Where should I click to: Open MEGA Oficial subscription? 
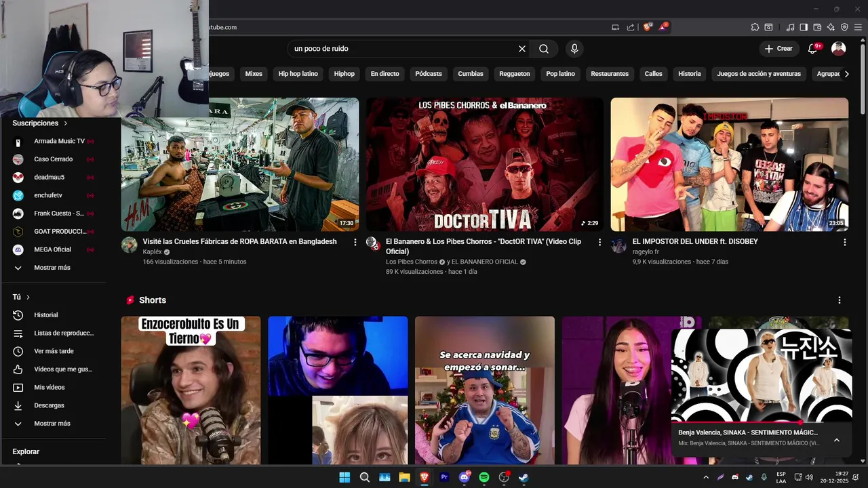pyautogui.click(x=54, y=249)
